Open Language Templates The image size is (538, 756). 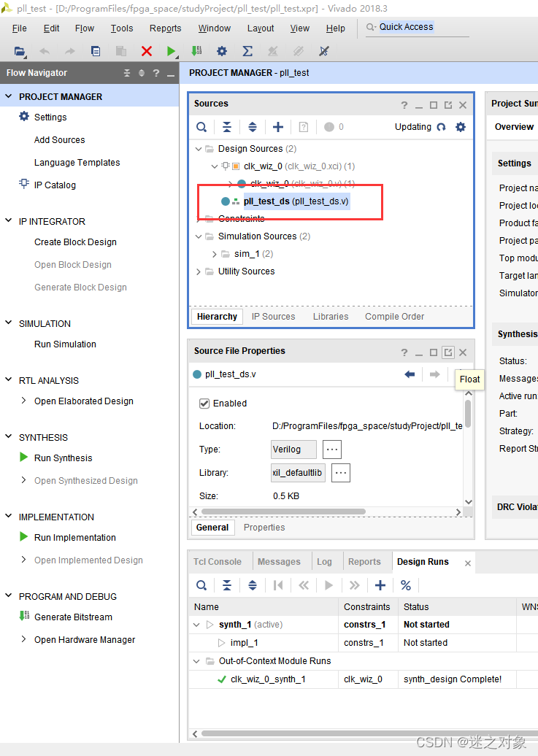pyautogui.click(x=77, y=163)
